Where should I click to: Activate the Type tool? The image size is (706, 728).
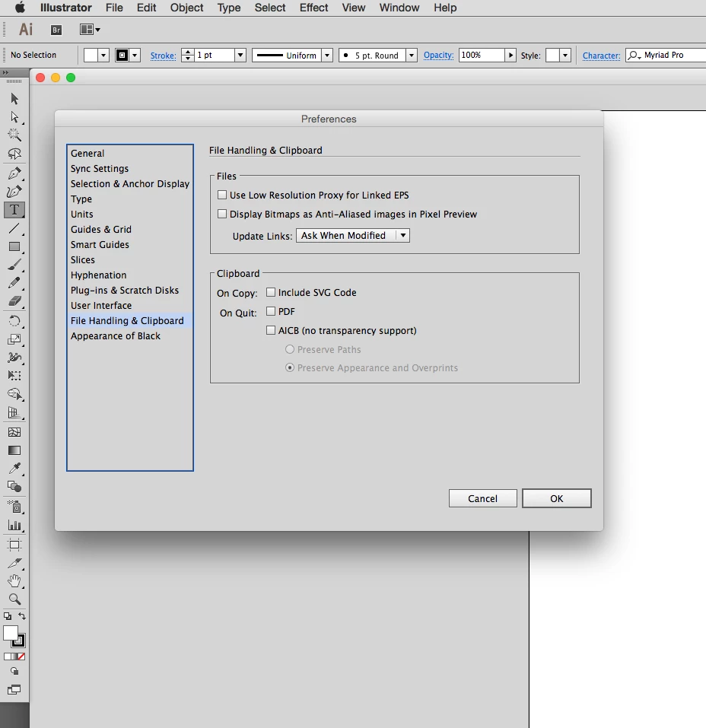(14, 210)
